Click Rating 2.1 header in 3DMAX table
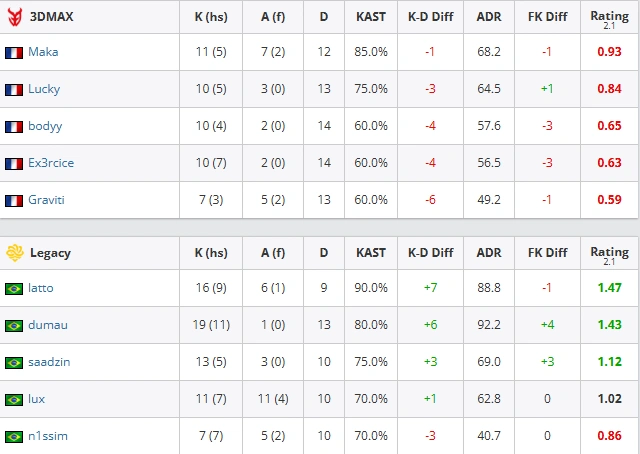The height and width of the screenshot is (454, 640). tap(609, 19)
